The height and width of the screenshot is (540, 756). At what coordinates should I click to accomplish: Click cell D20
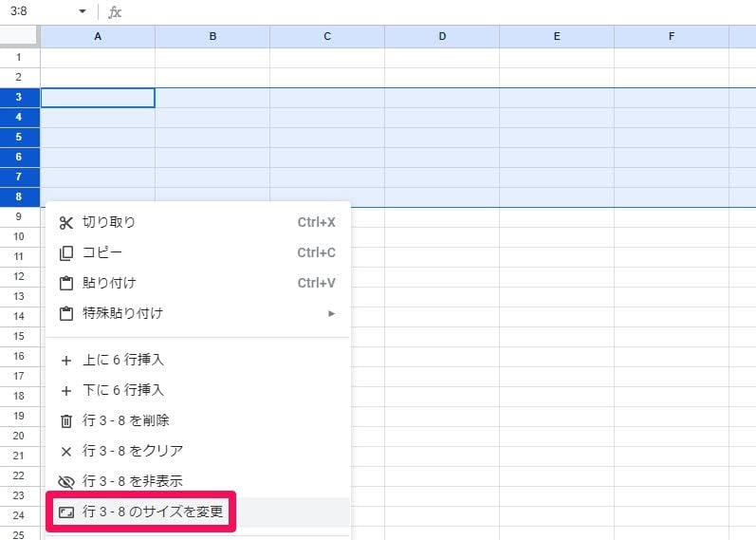pos(442,437)
